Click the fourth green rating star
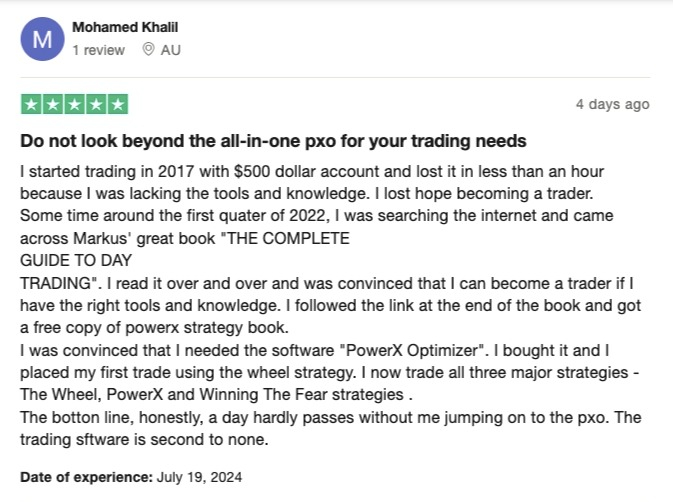Image resolution: width=673 pixels, height=502 pixels. (x=96, y=104)
